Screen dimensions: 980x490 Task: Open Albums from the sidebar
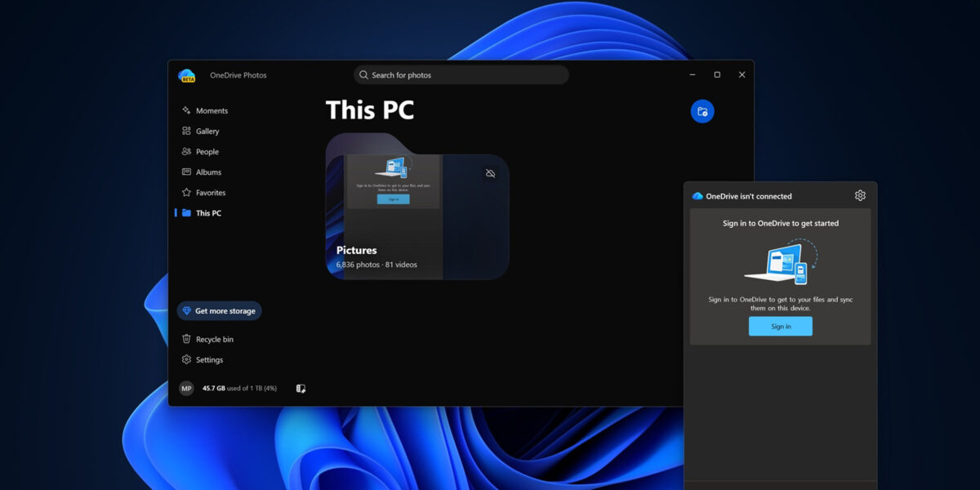point(202,172)
